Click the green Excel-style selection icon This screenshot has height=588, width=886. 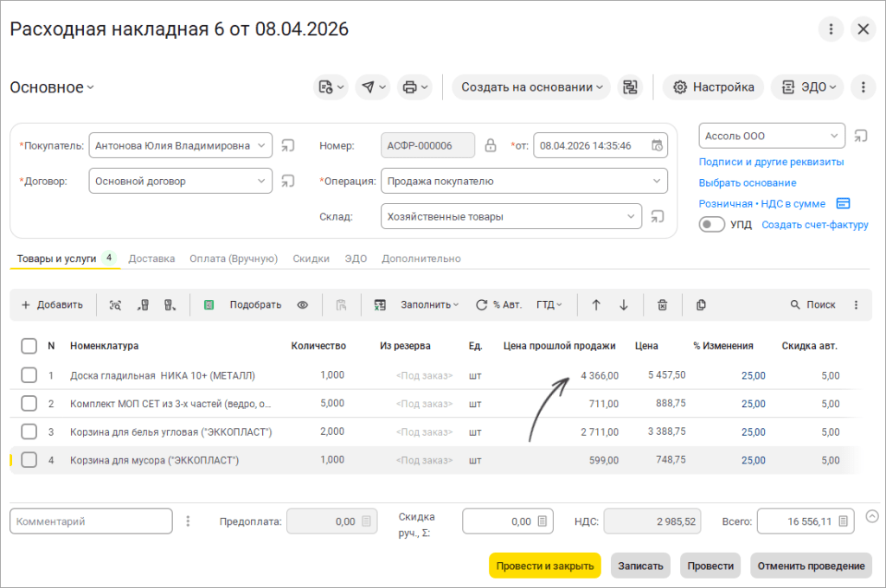point(209,305)
